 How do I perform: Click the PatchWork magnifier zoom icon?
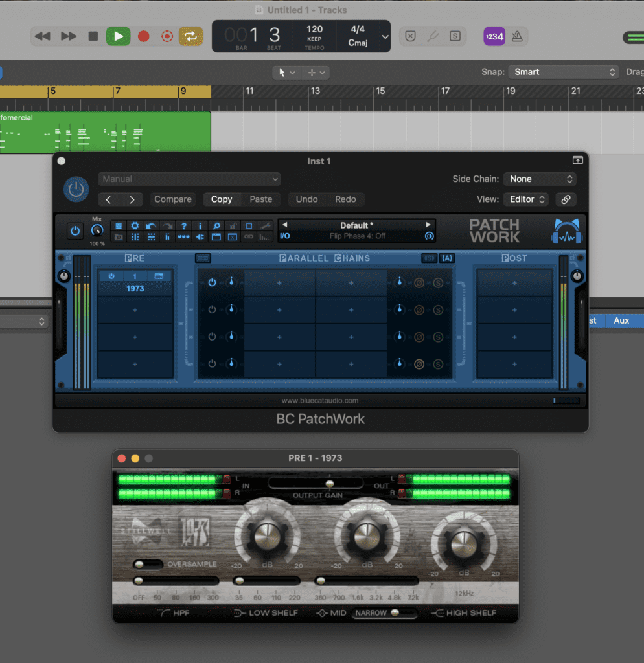click(216, 226)
